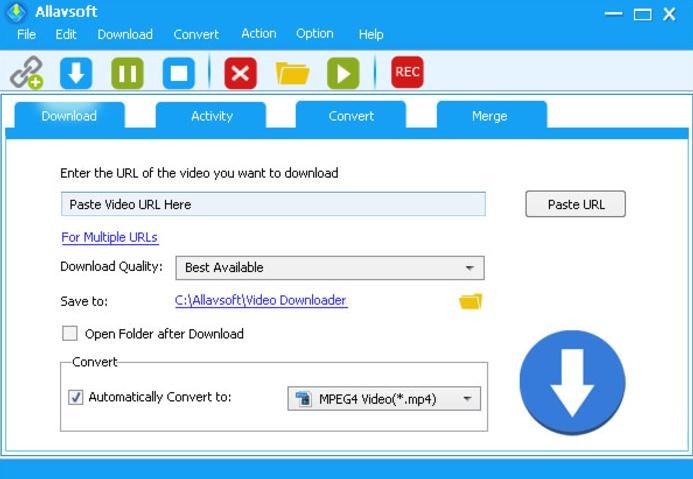Click the Paste URL button

pos(576,204)
